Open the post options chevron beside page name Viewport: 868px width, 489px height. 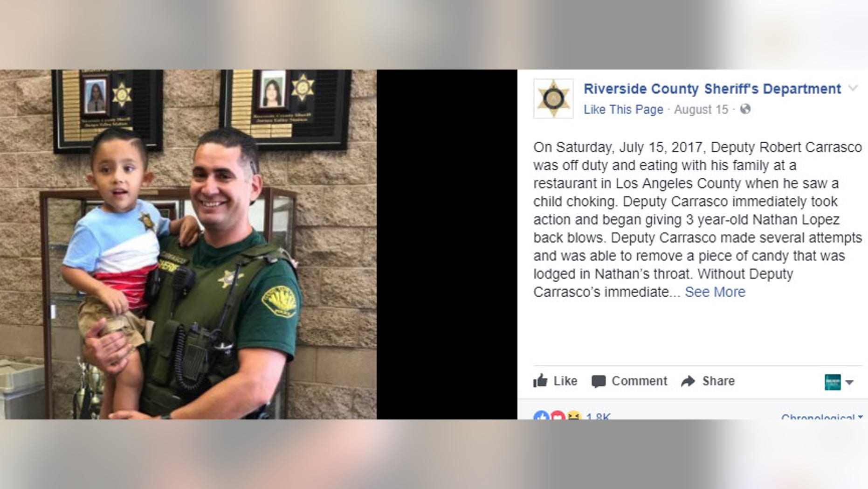(x=853, y=88)
